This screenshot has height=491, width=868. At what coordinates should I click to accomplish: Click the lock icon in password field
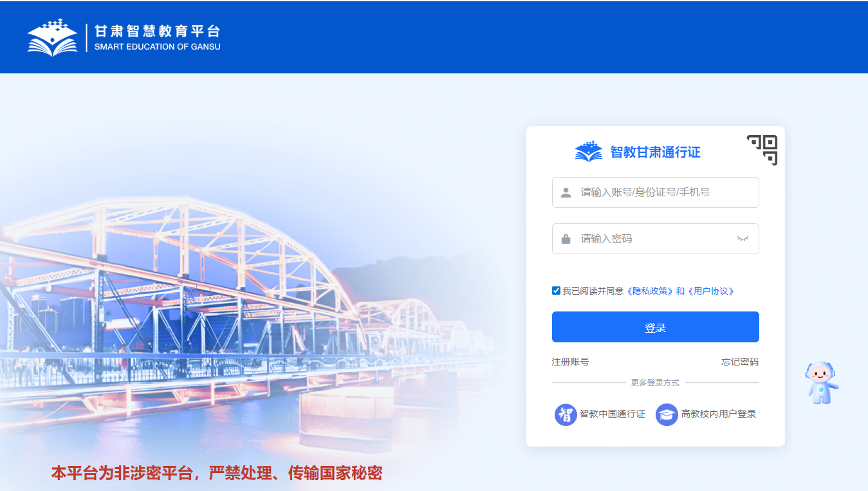coord(566,239)
